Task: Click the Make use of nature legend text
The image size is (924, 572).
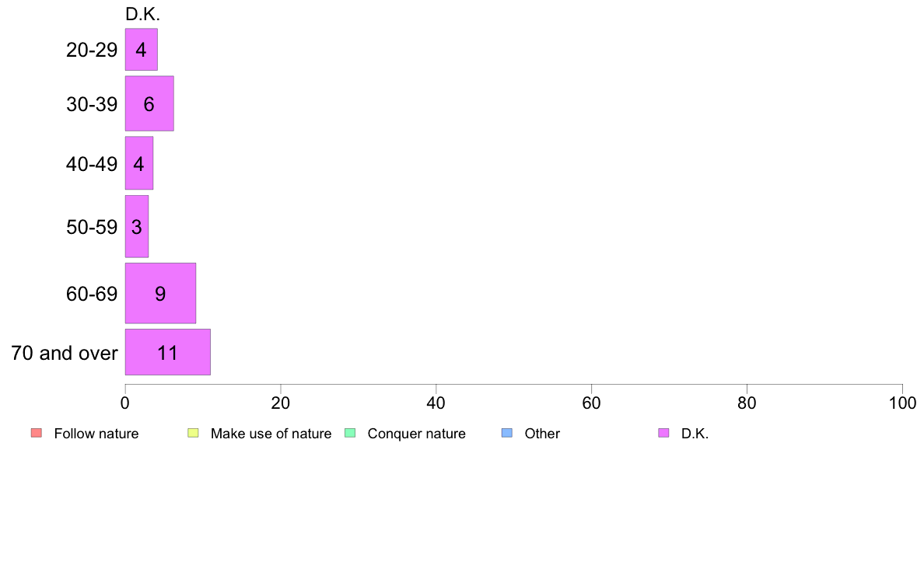Action: click(x=271, y=434)
